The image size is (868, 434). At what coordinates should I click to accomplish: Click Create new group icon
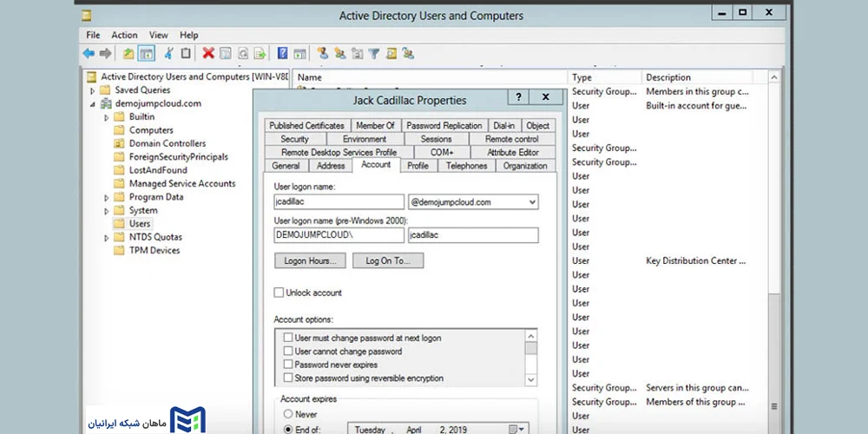340,53
